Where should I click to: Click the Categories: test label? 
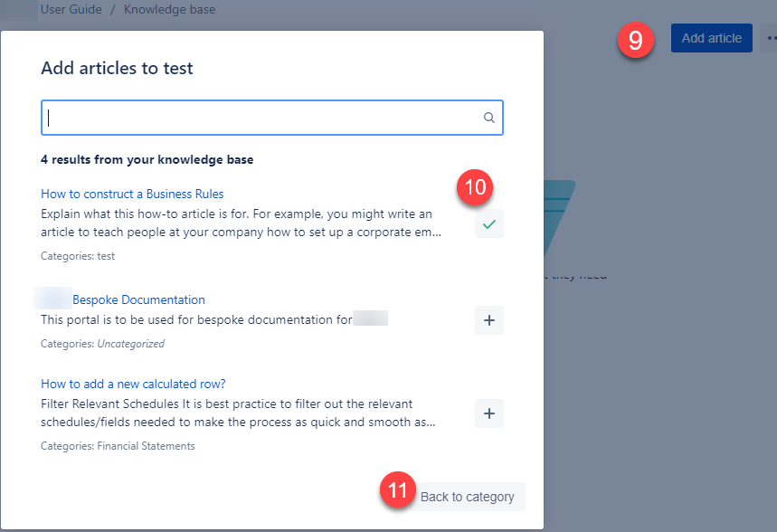tap(78, 256)
